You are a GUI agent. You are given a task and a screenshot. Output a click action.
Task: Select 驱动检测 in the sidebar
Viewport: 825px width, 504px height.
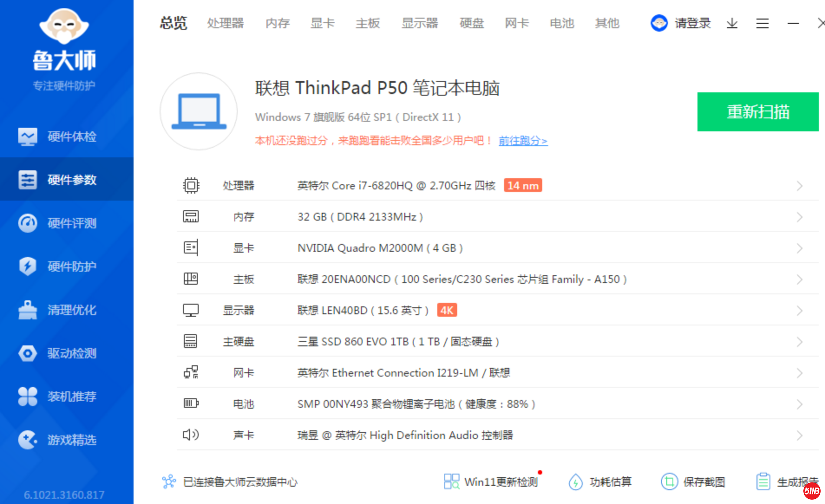tap(67, 353)
